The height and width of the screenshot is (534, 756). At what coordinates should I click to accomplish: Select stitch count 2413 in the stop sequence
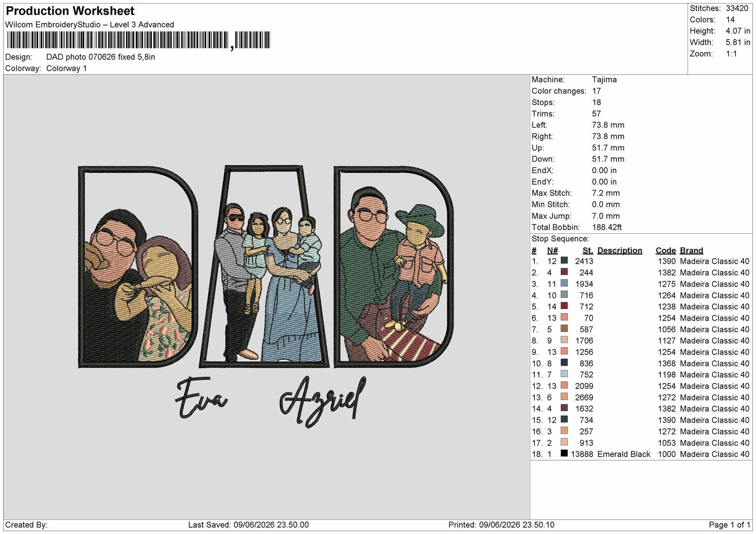pyautogui.click(x=584, y=262)
